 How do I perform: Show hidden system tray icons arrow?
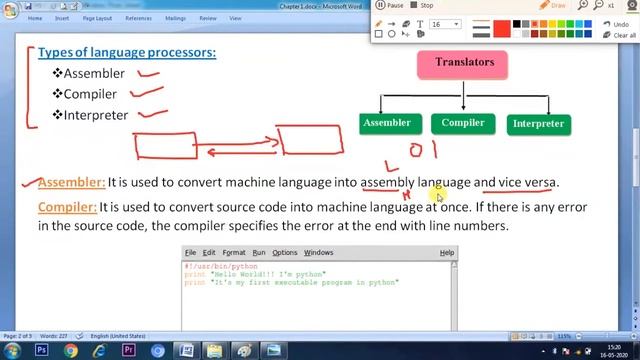[x=543, y=351]
